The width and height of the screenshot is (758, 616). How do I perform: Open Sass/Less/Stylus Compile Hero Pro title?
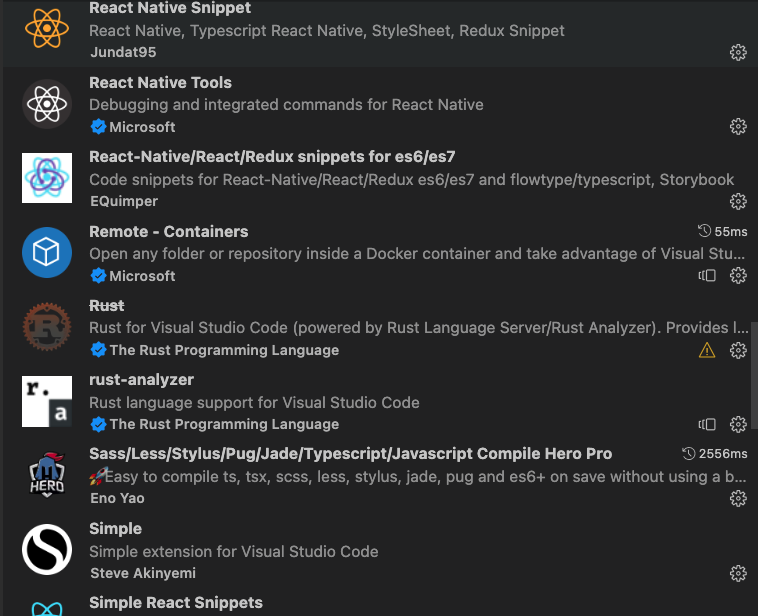point(350,454)
